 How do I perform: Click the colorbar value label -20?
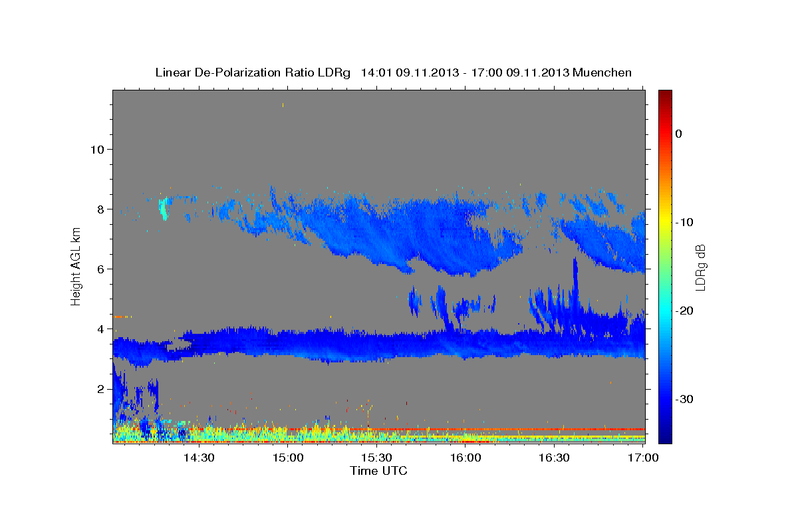[686, 311]
